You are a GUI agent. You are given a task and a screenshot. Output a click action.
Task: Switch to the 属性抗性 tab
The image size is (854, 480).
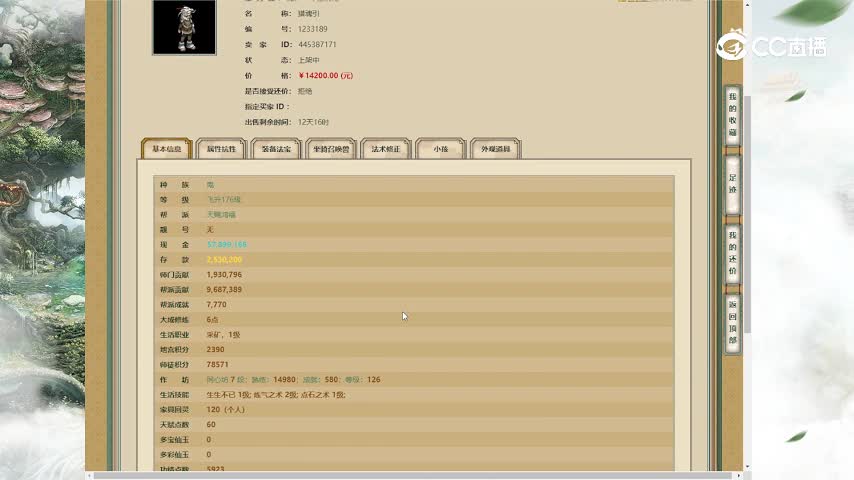click(x=221, y=149)
